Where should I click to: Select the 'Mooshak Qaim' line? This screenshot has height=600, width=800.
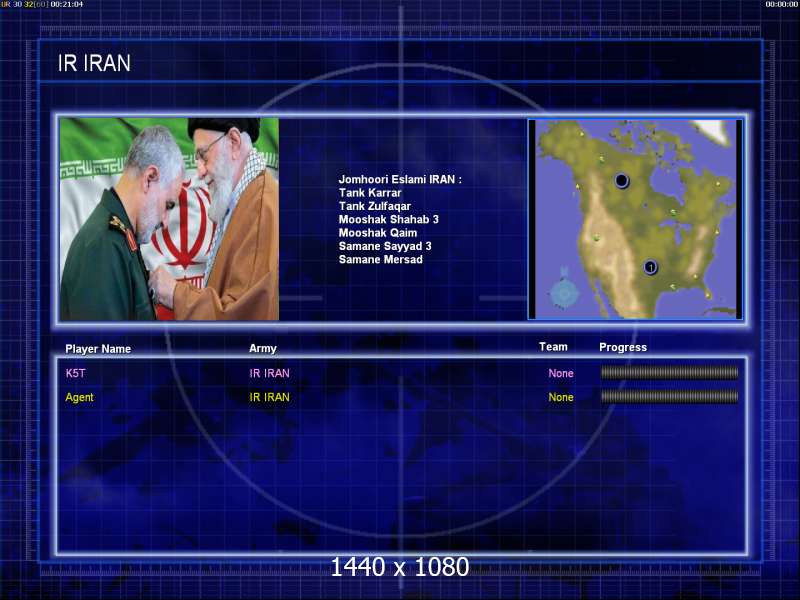click(378, 233)
